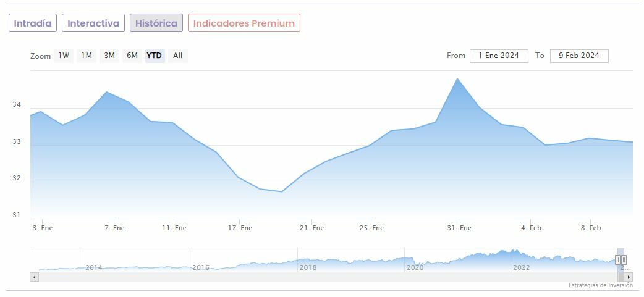This screenshot has width=644, height=297.
Task: Click the navigator scrollbar right arrow
Action: click(629, 277)
